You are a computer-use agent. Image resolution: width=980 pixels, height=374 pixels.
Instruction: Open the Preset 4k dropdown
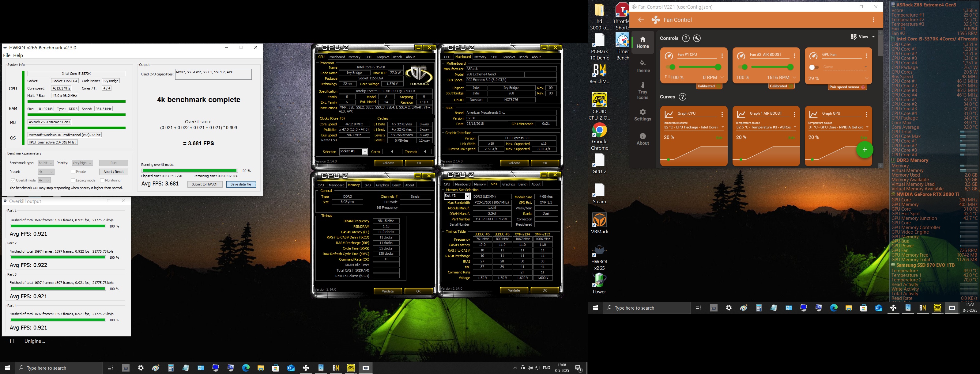click(46, 172)
